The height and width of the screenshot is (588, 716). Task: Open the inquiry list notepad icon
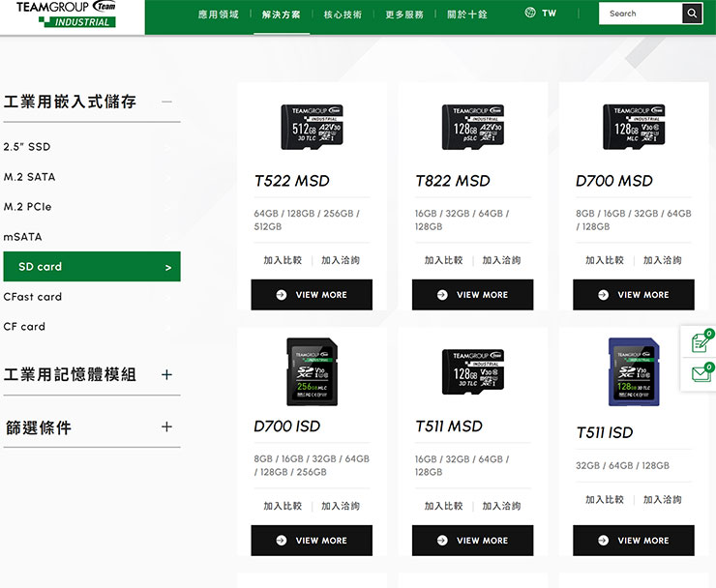701,342
